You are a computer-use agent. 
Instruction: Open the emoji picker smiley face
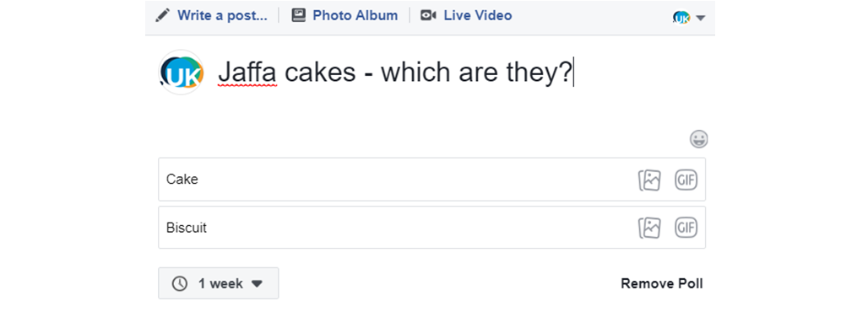point(698,139)
